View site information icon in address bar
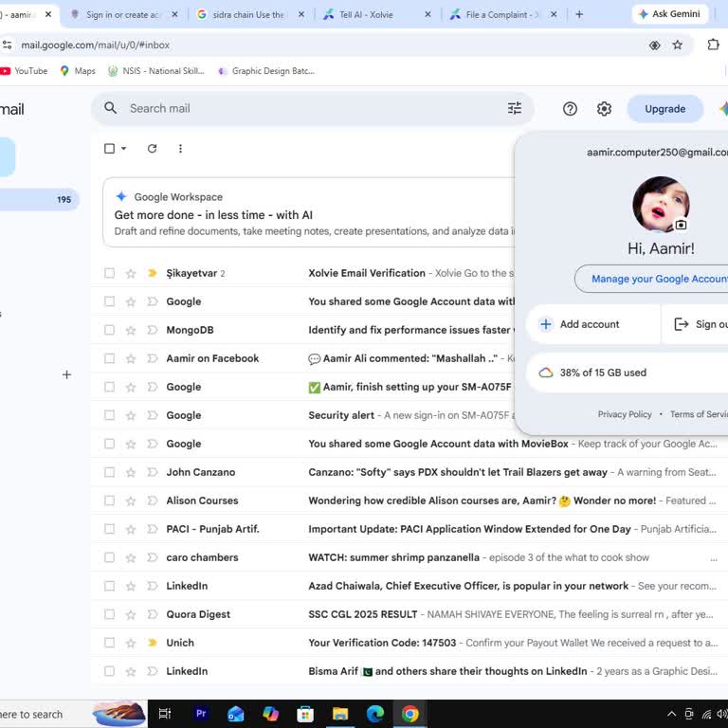 tap(7, 45)
